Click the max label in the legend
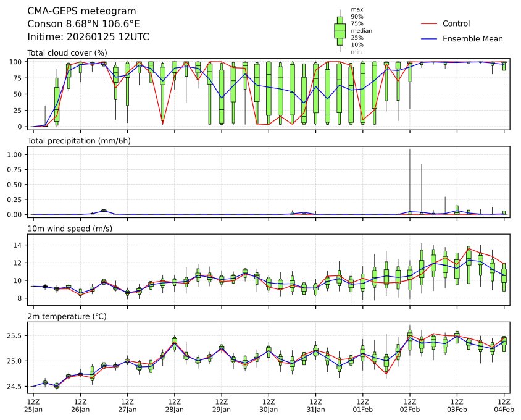 [x=356, y=9]
